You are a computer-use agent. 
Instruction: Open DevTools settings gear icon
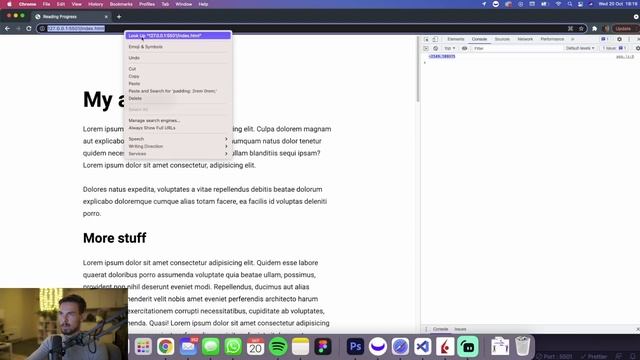click(x=619, y=39)
